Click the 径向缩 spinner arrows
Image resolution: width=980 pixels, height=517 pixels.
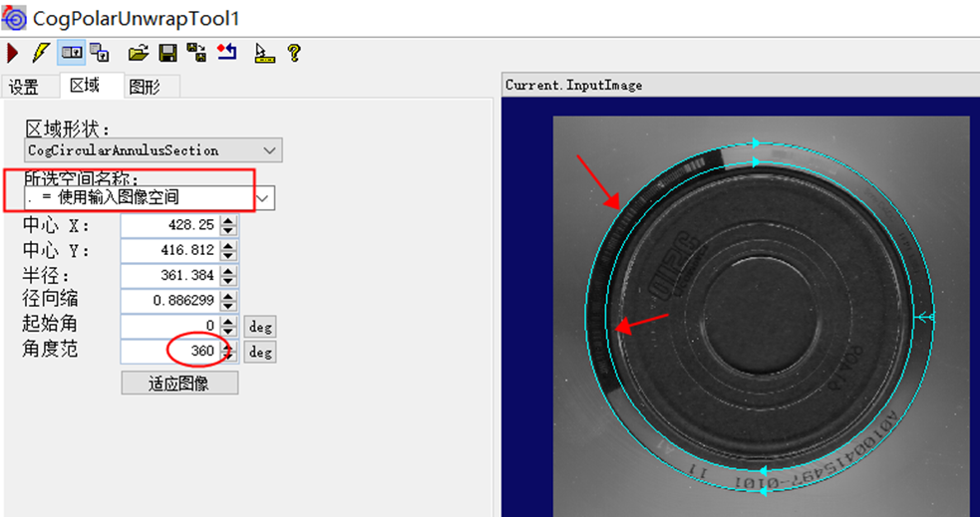[x=228, y=300]
